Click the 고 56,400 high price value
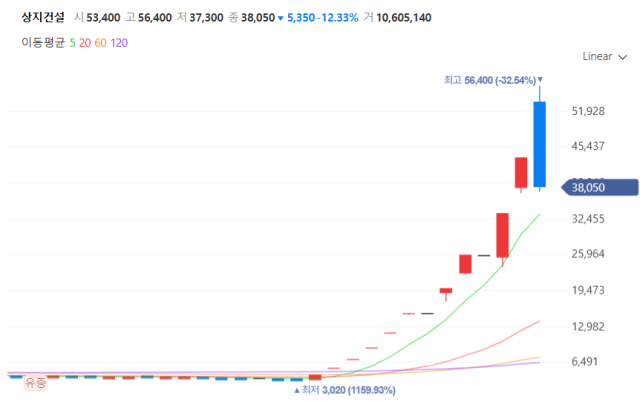 (157, 18)
